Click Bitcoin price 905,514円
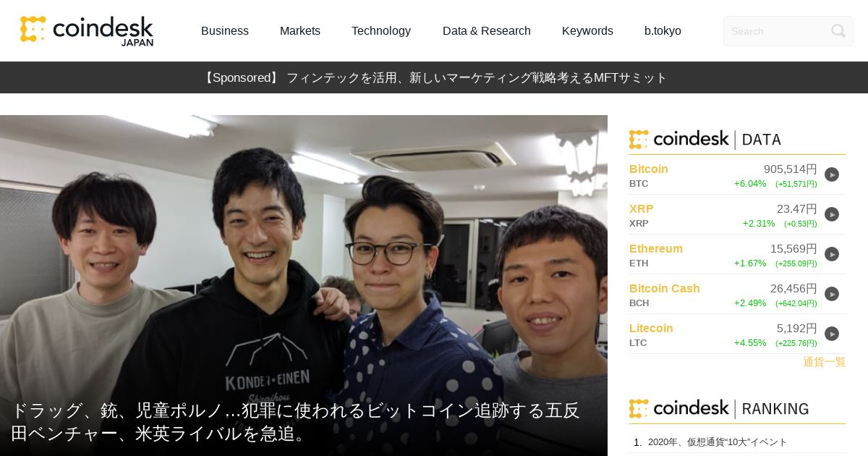Viewport: 868px width, 456px height. pyautogui.click(x=791, y=169)
